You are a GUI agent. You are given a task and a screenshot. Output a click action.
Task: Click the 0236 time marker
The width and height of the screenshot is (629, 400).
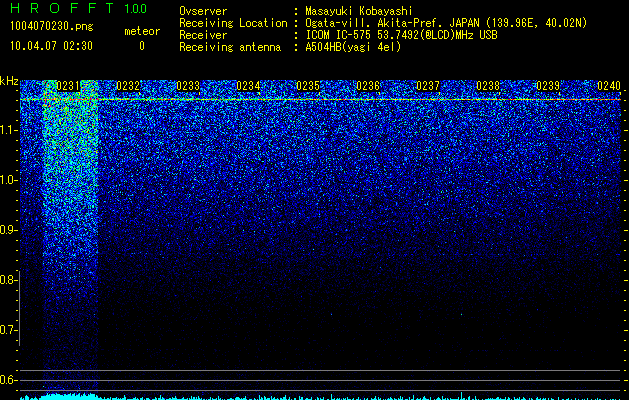pyautogui.click(x=368, y=86)
